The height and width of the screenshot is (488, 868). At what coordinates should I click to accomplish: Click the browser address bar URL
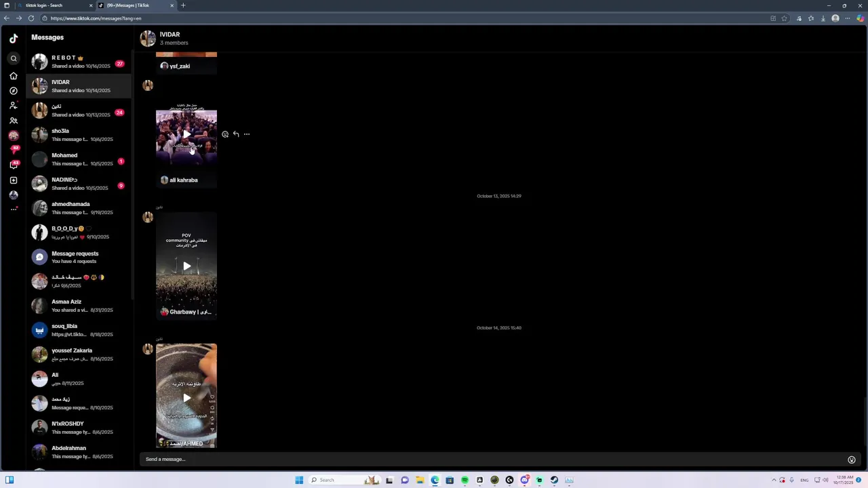pyautogui.click(x=96, y=18)
